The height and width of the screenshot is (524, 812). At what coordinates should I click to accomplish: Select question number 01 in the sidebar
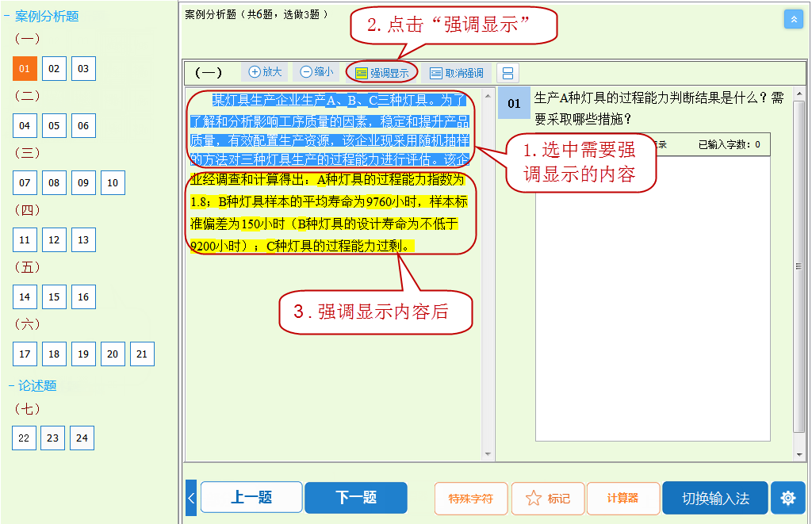(x=24, y=68)
